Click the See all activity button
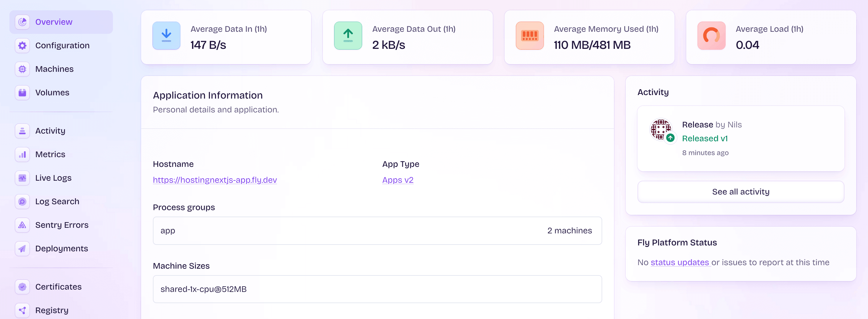The image size is (868, 319). point(741,191)
